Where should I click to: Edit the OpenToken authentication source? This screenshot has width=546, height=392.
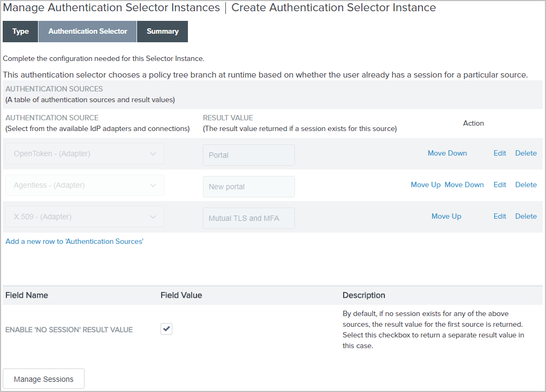tap(499, 153)
